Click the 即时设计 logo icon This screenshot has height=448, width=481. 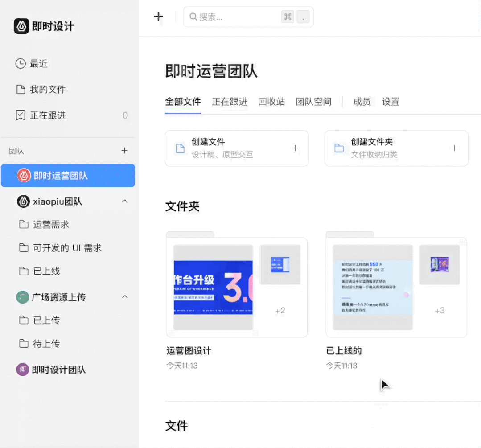21,26
